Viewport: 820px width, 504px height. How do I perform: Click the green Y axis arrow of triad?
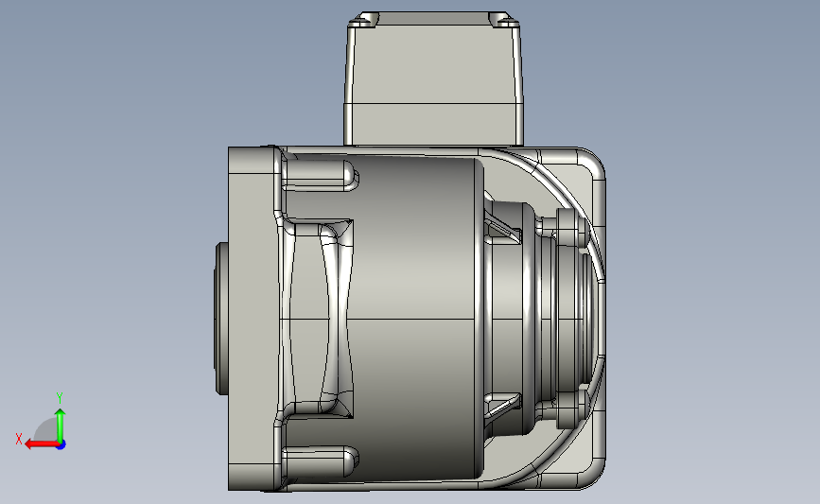pyautogui.click(x=61, y=425)
